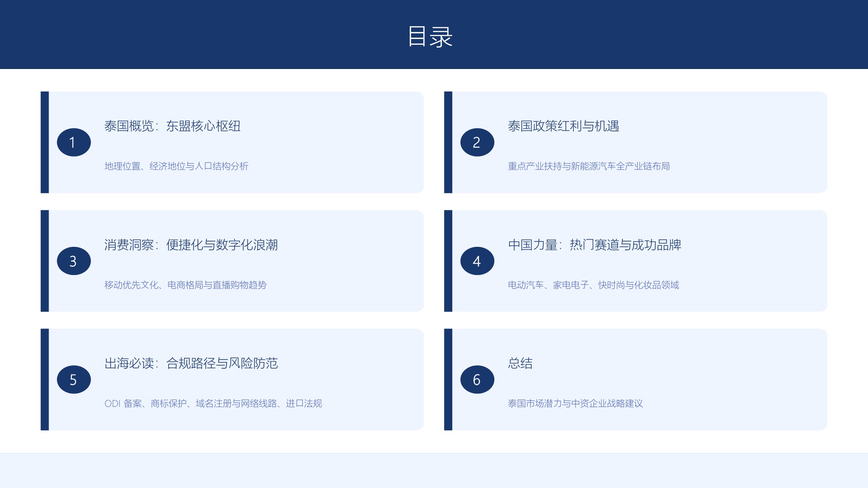Click the numbered circle 4 badge
Image resolution: width=868 pixels, height=488 pixels.
click(477, 261)
